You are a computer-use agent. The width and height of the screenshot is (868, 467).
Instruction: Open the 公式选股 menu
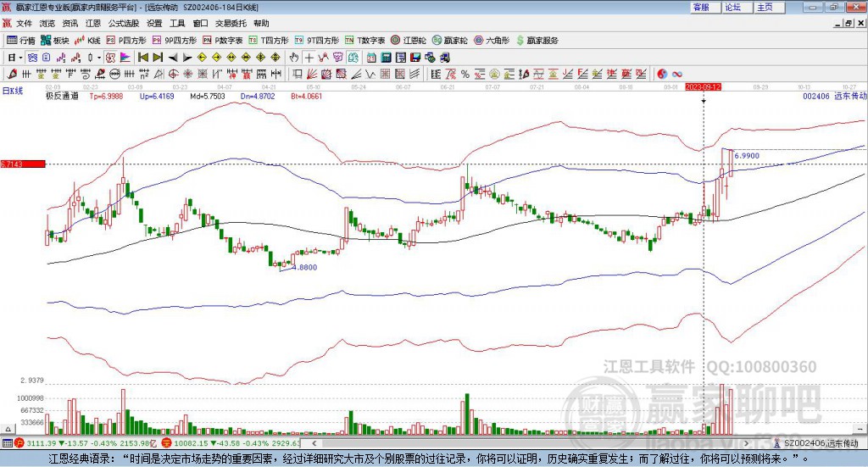pyautogui.click(x=124, y=23)
